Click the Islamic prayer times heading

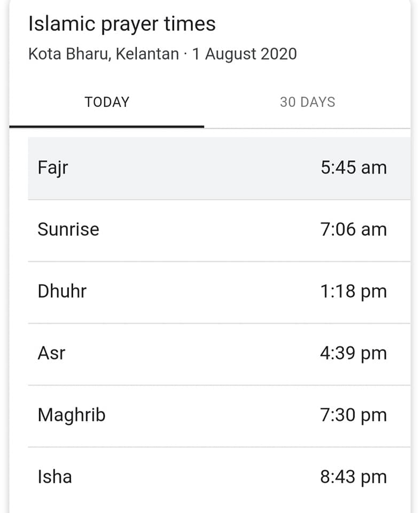click(x=122, y=24)
